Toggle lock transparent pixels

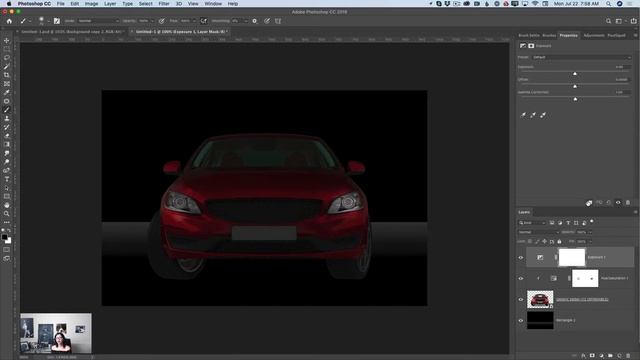click(x=530, y=242)
